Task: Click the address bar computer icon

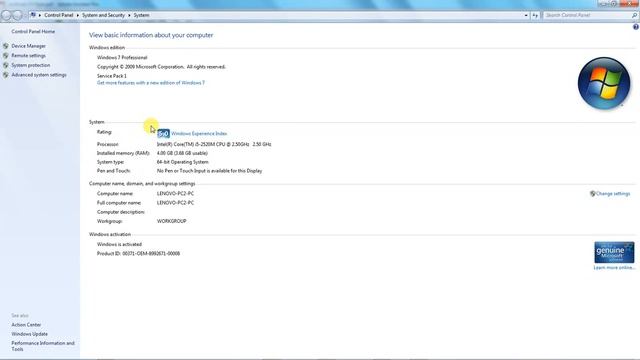Action: coord(33,15)
